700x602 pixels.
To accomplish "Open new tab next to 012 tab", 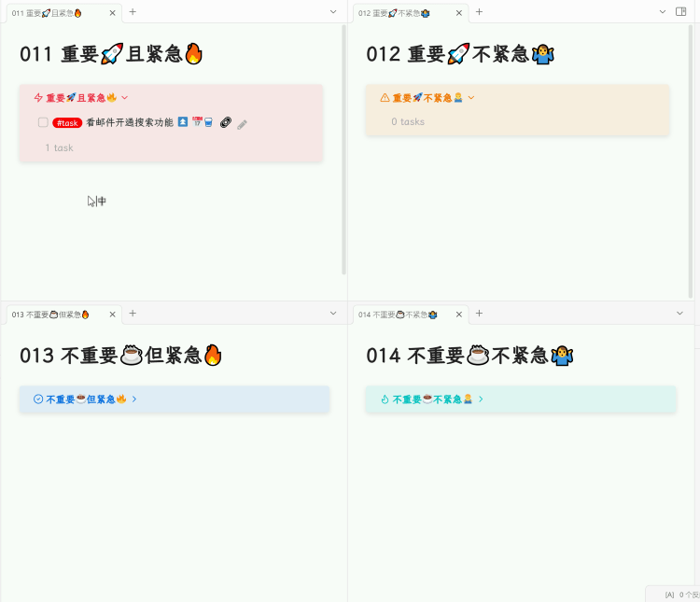I will [x=479, y=12].
